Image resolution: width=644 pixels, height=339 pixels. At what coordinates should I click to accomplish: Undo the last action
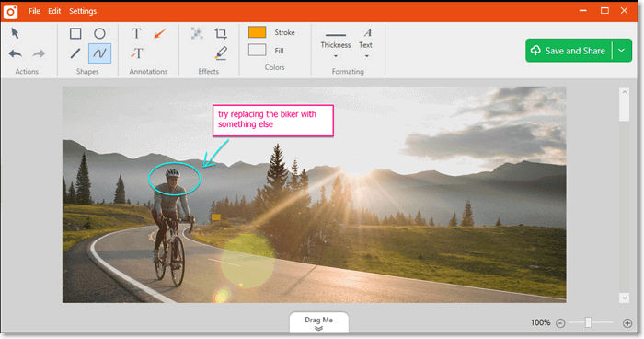16,53
